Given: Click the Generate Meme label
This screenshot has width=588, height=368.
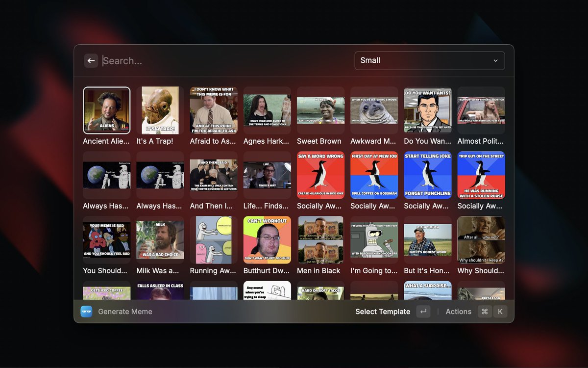Looking at the screenshot, I should click(x=125, y=312).
